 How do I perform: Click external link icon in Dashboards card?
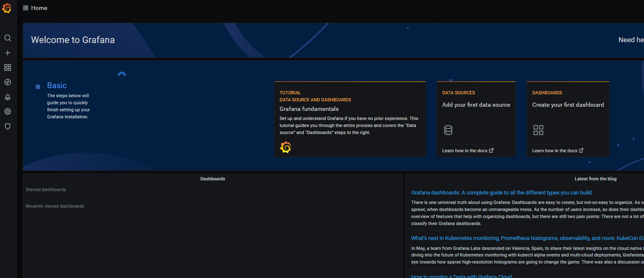point(581,151)
